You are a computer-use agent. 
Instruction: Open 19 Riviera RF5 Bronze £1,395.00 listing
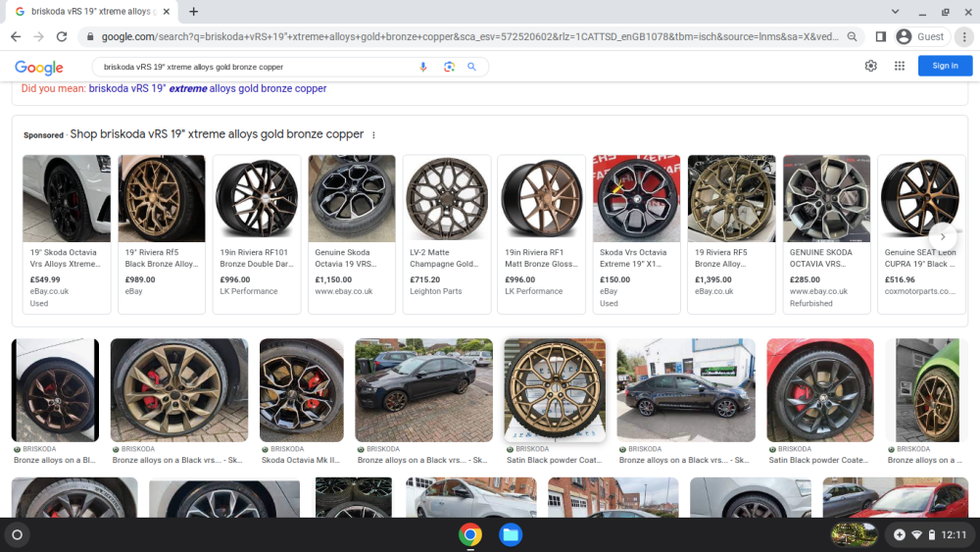[732, 234]
